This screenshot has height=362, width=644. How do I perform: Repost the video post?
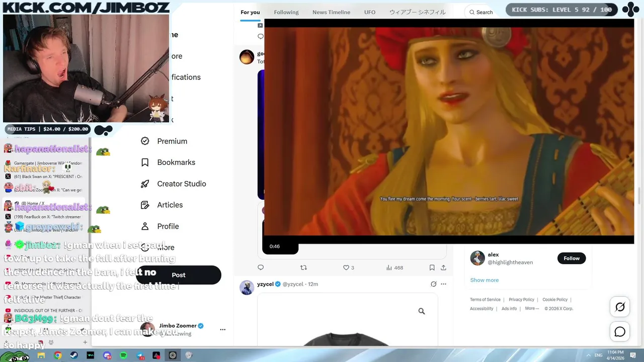point(303,267)
